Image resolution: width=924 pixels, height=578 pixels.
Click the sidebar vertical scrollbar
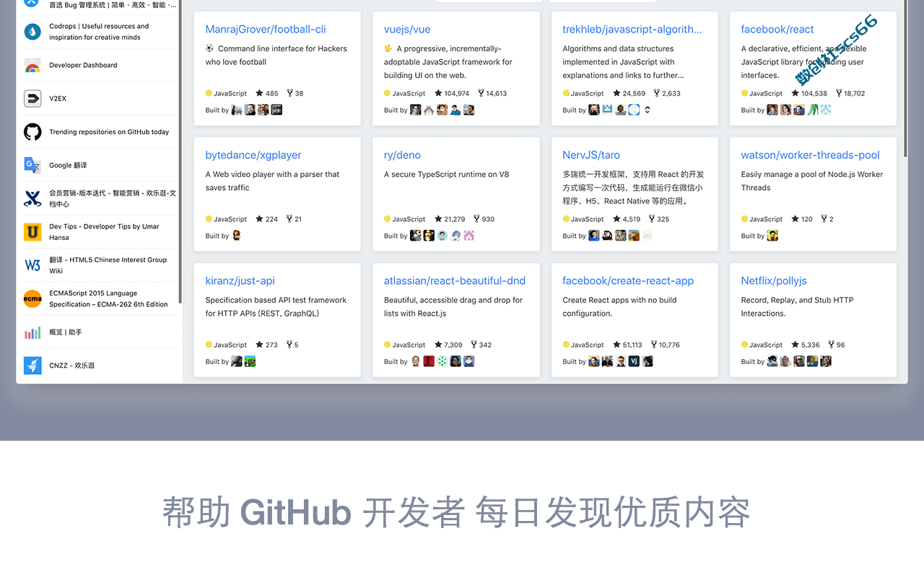[180, 152]
